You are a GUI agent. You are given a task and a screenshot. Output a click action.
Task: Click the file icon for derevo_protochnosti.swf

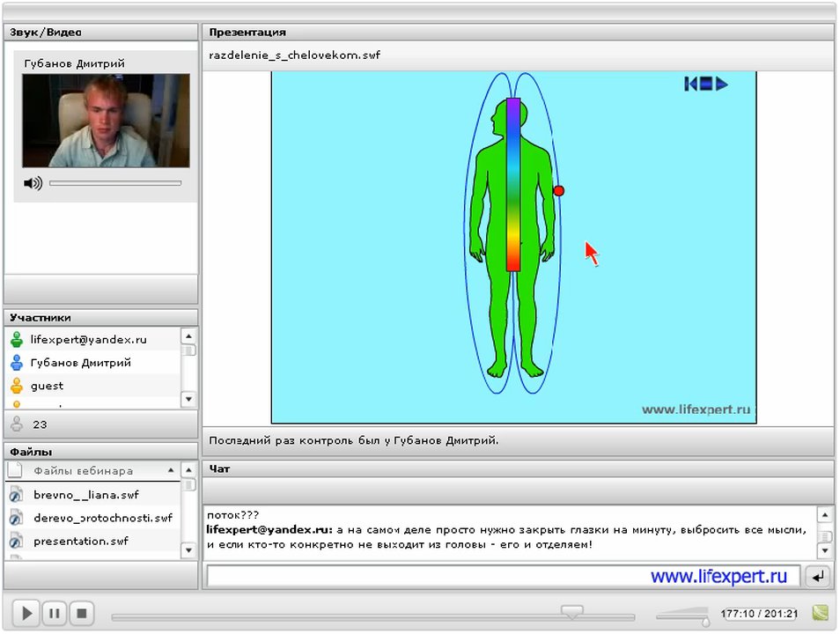click(16, 518)
